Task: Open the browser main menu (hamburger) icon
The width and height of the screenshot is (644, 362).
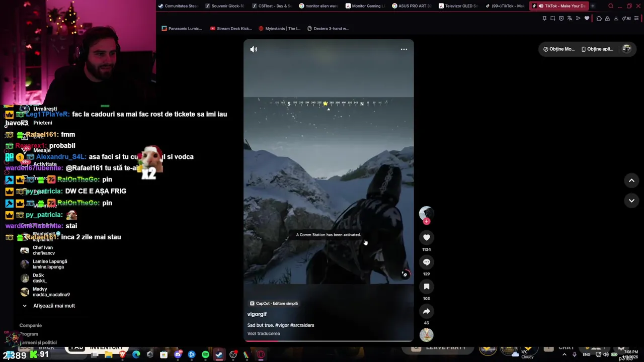Action: pos(636,19)
